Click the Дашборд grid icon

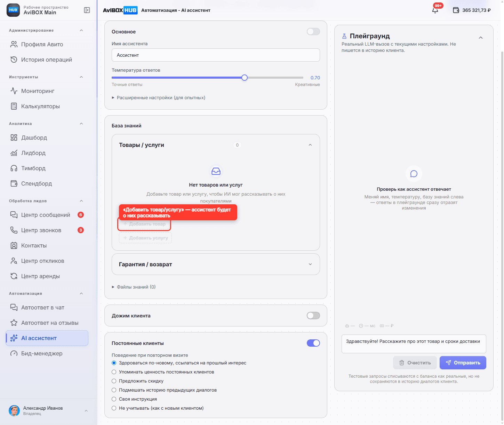(14, 137)
